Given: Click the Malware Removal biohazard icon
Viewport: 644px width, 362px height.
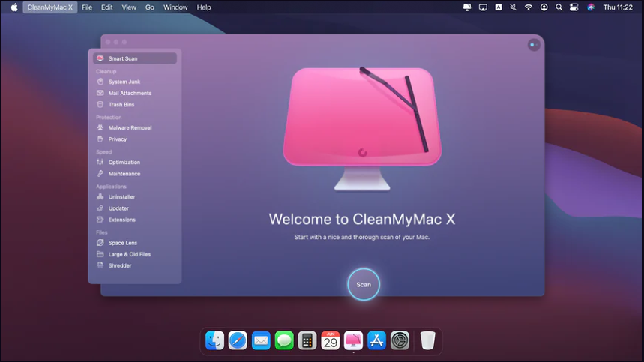Looking at the screenshot, I should click(100, 127).
